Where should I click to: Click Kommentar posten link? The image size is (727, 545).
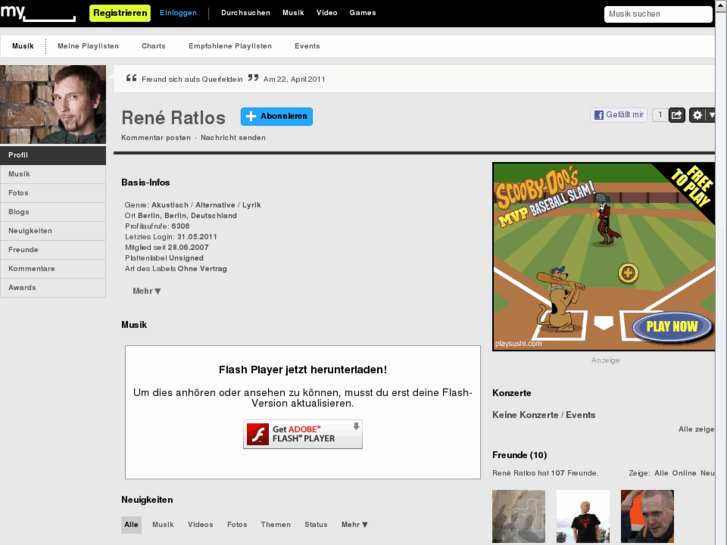(156, 138)
